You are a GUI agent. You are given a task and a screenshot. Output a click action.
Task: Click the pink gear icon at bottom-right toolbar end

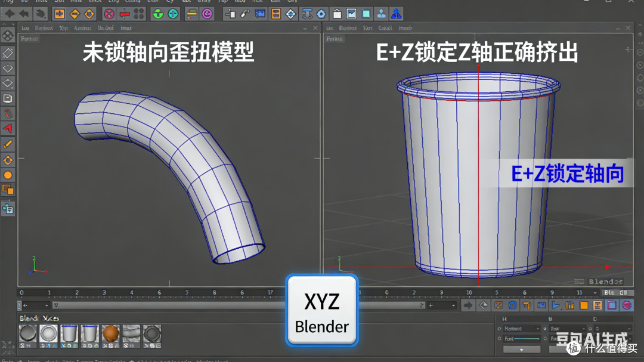[627, 305]
